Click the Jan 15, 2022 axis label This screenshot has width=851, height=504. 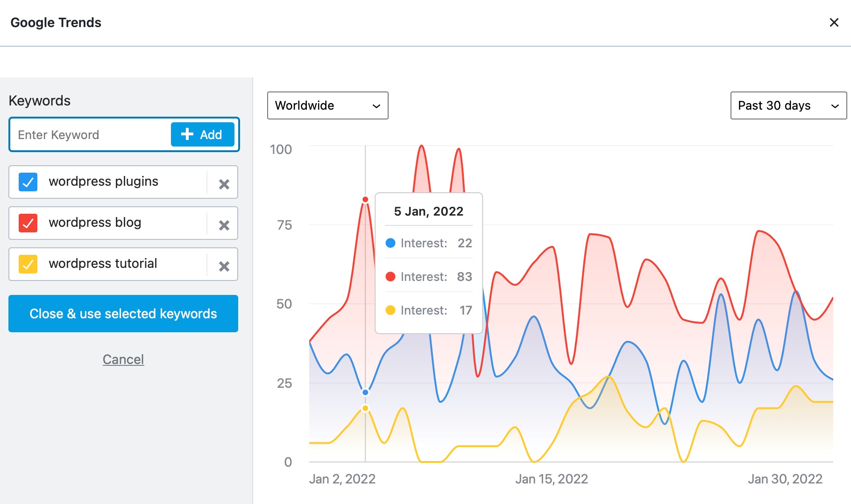point(552,479)
